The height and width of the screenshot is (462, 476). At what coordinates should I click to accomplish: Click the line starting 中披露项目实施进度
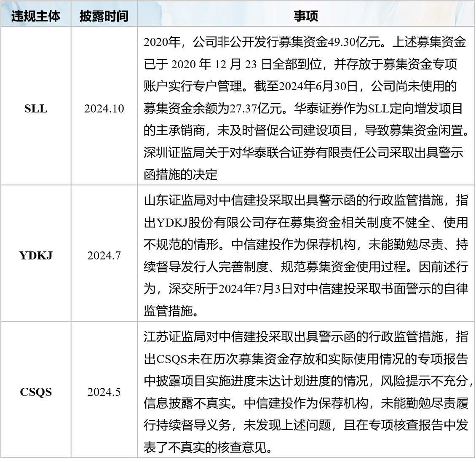[x=308, y=381]
